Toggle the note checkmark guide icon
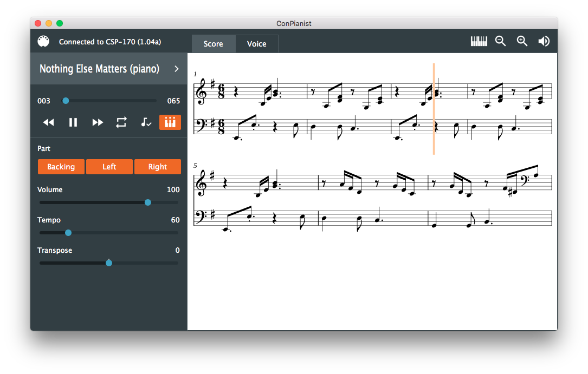The height and width of the screenshot is (374, 588). (x=146, y=122)
